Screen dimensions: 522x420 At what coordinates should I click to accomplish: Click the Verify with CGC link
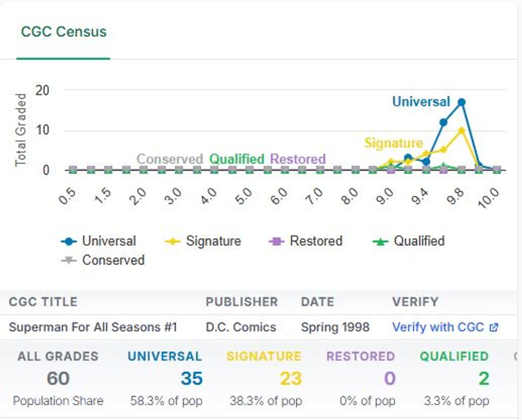pyautogui.click(x=438, y=327)
